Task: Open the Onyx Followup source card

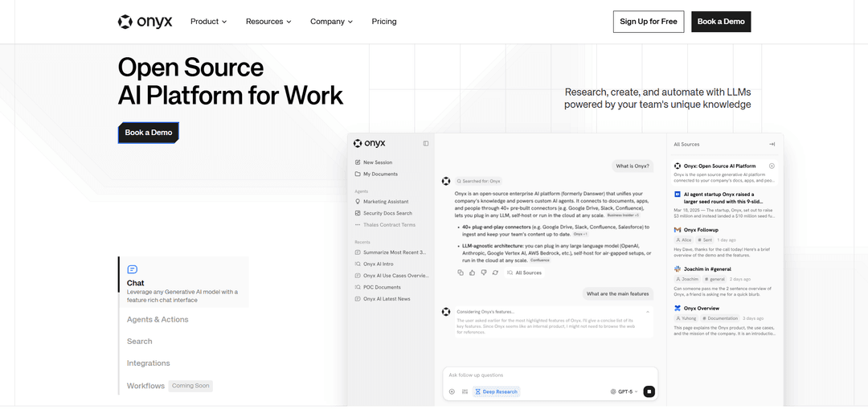Action: (724, 241)
